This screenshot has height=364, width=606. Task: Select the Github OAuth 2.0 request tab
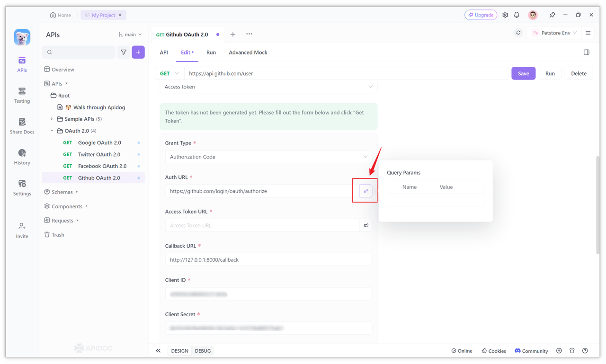tap(187, 35)
